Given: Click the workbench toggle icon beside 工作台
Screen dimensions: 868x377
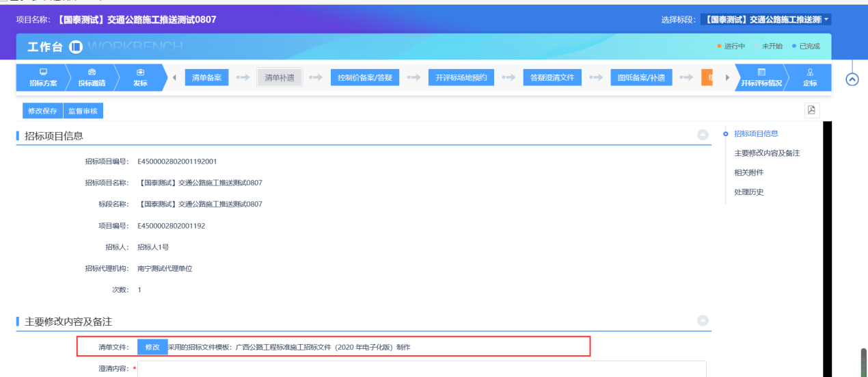Looking at the screenshot, I should (76, 47).
